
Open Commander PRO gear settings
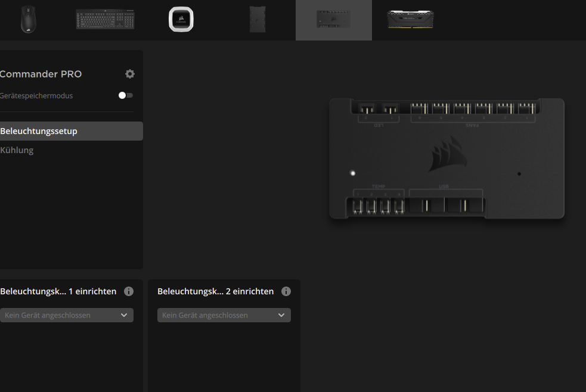pos(130,74)
